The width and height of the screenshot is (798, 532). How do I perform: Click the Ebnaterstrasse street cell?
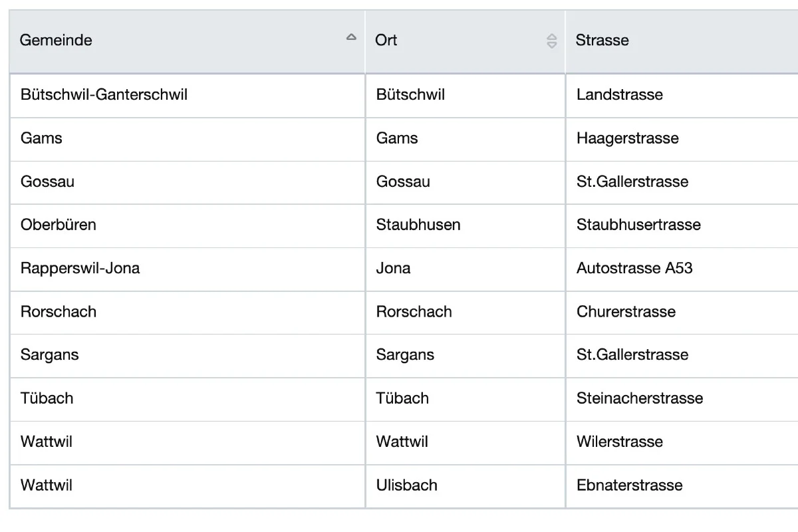tap(682, 486)
